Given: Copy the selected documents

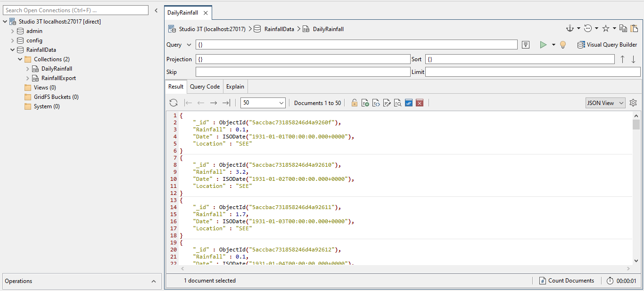Looking at the screenshot, I should (x=623, y=28).
